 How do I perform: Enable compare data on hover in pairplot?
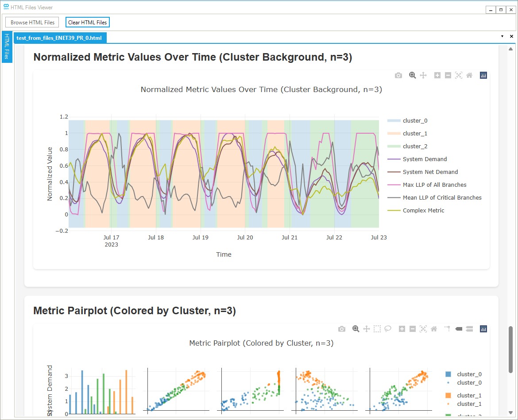470,329
